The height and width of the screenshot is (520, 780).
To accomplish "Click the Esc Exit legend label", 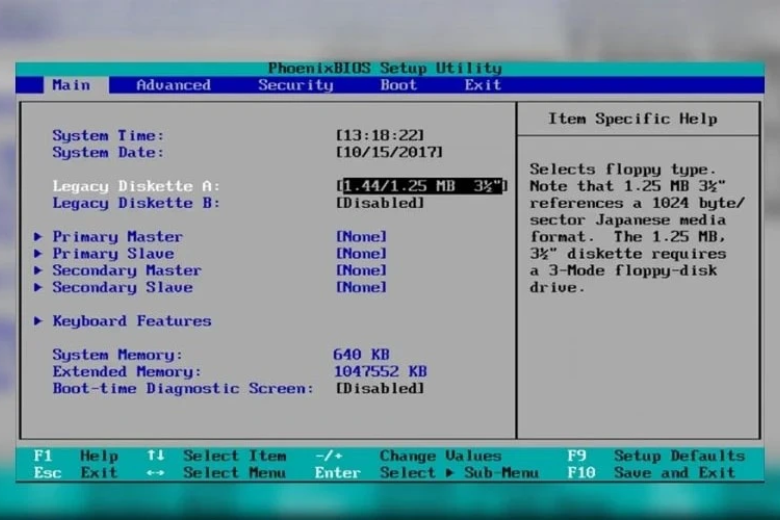I will [99, 473].
